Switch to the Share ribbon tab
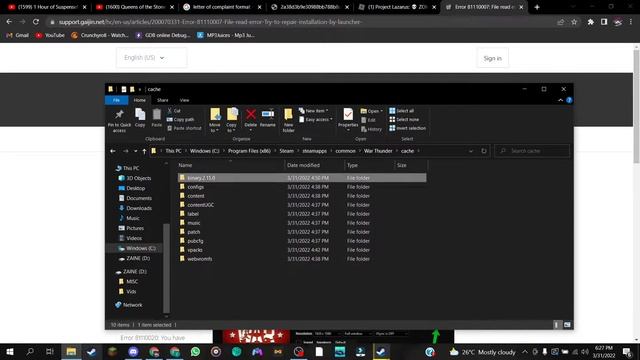The height and width of the screenshot is (360, 640). (162, 100)
